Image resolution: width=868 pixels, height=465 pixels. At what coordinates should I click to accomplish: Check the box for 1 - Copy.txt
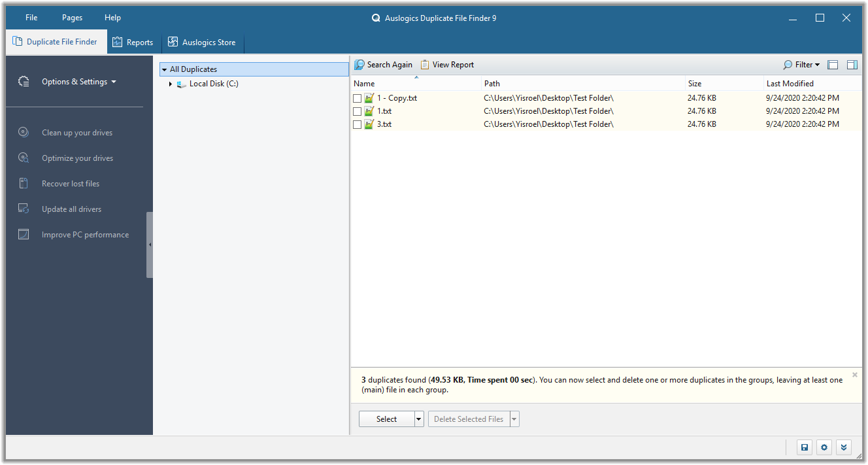tap(358, 98)
